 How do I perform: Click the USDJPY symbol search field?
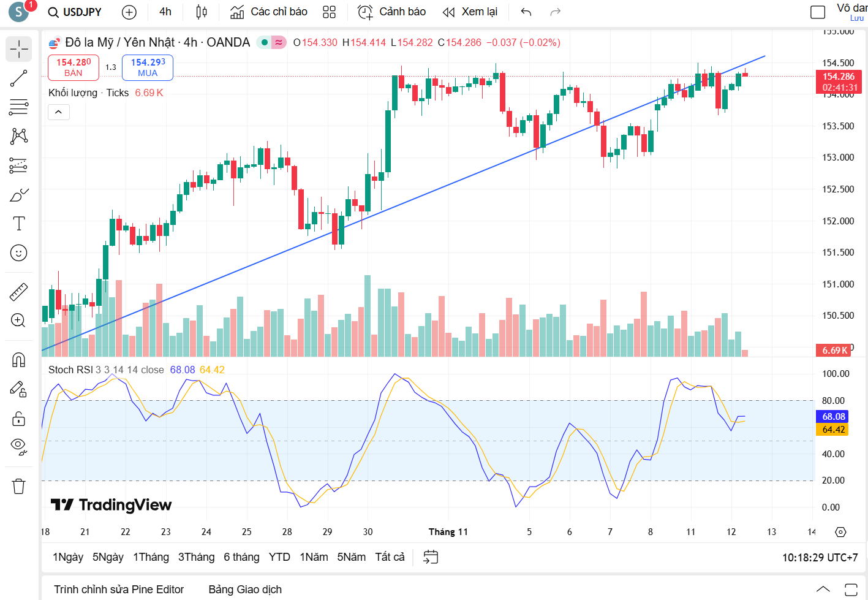tap(80, 12)
